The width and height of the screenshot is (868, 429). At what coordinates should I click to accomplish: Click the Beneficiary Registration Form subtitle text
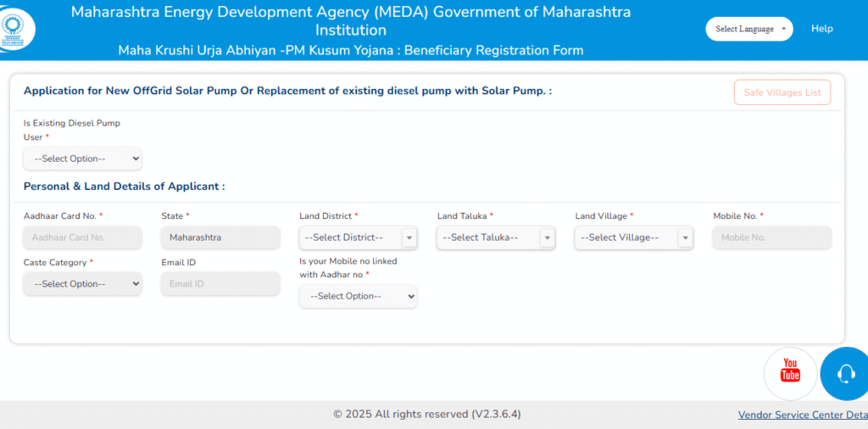tap(351, 51)
